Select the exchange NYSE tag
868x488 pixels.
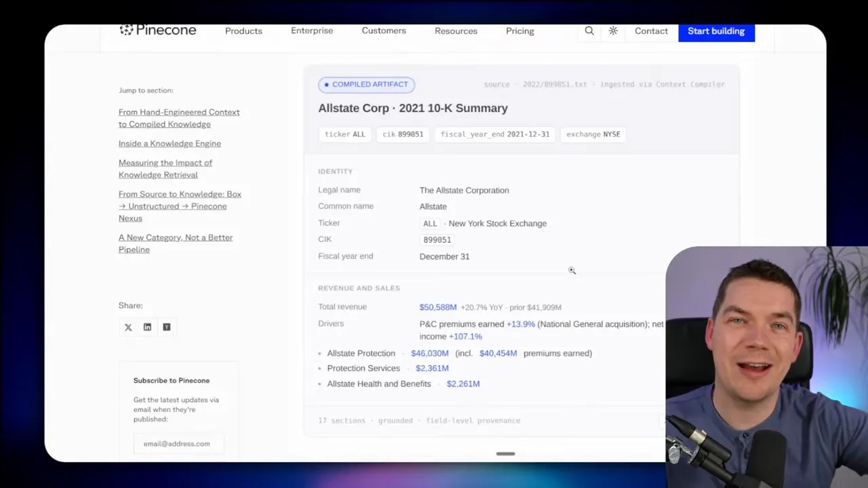click(x=593, y=134)
